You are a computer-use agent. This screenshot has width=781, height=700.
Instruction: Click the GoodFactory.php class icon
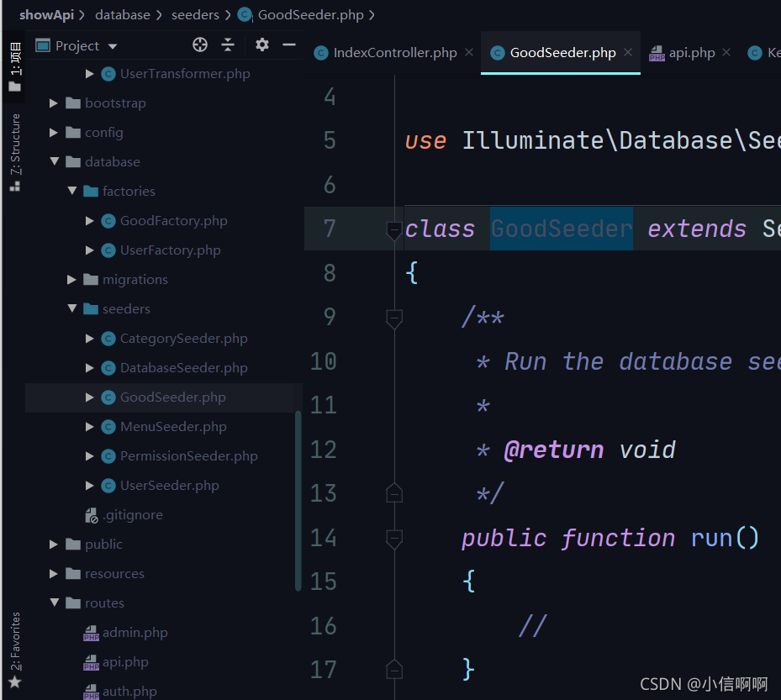(x=108, y=220)
